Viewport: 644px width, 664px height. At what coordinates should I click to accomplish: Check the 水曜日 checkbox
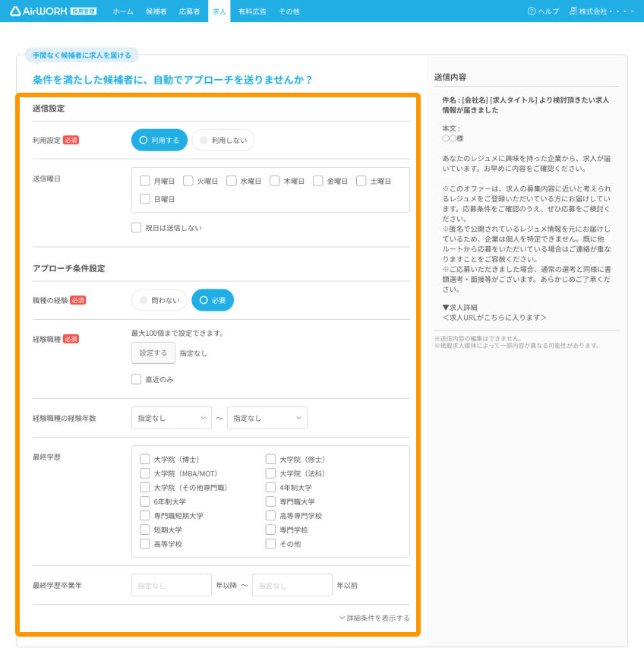231,181
